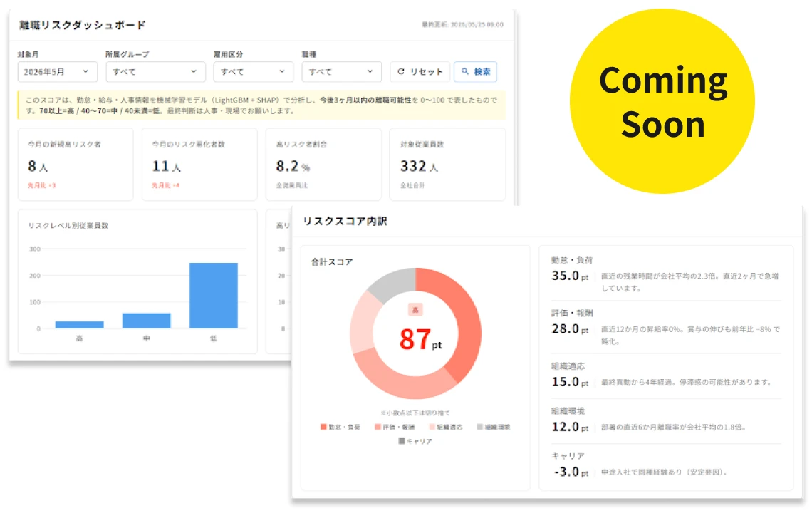Click the 全社合計 caption
The image size is (812, 513).
point(412,185)
